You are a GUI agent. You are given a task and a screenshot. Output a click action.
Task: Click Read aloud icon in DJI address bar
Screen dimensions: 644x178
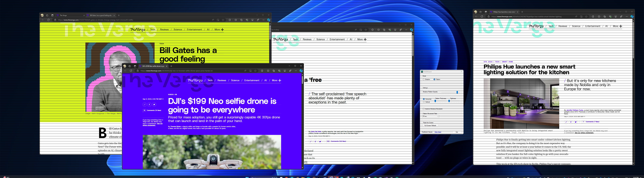coord(245,71)
